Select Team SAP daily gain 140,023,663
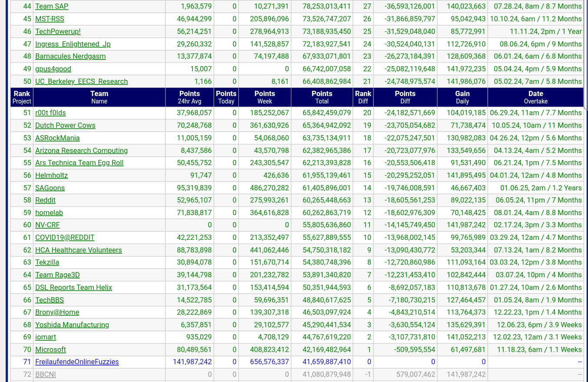The width and height of the screenshot is (588, 382). click(466, 7)
